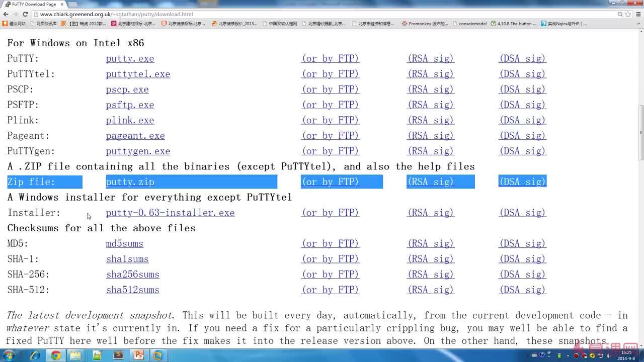Click the volume speaker tray icon
Viewport: 644px width, 362px height.
pos(609,356)
